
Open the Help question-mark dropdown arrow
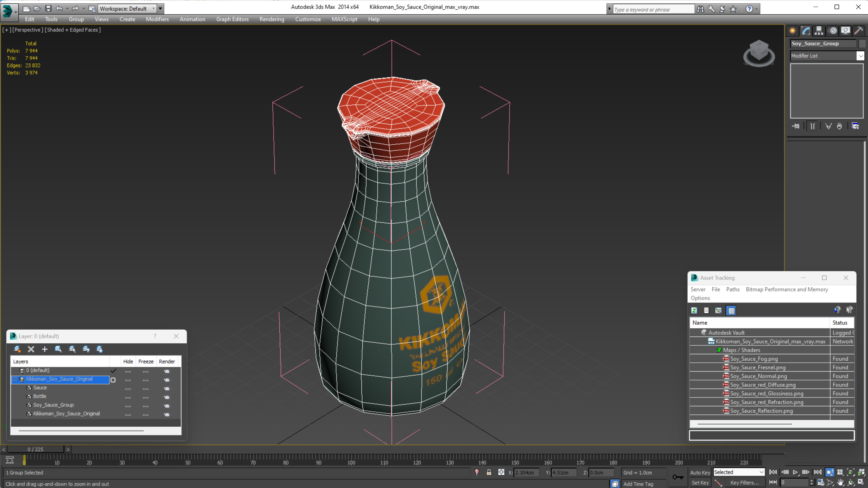[x=756, y=9]
